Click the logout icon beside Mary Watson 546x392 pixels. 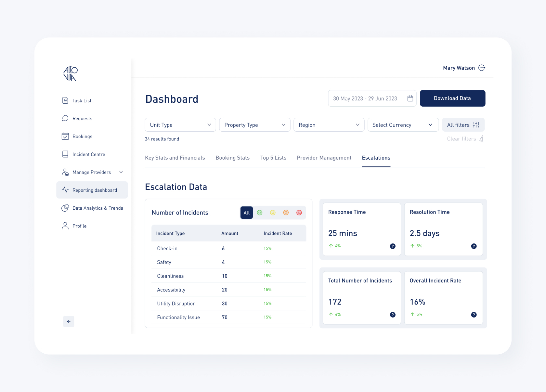click(482, 68)
